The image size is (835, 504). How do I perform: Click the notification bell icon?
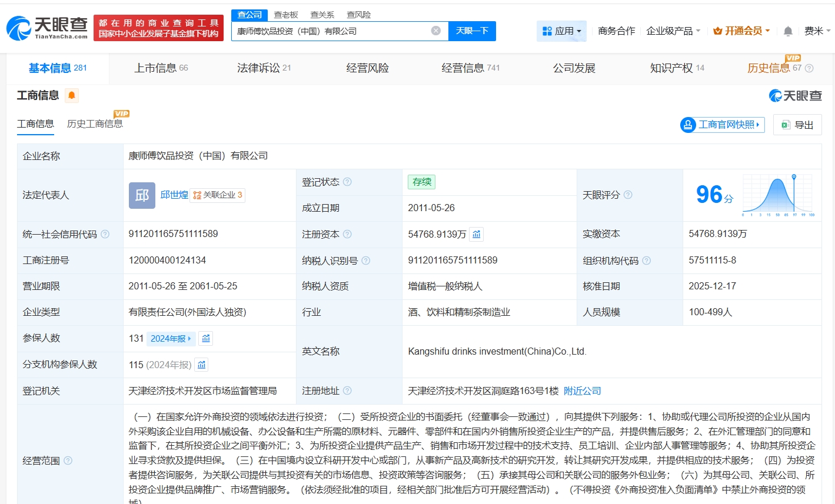pos(788,31)
